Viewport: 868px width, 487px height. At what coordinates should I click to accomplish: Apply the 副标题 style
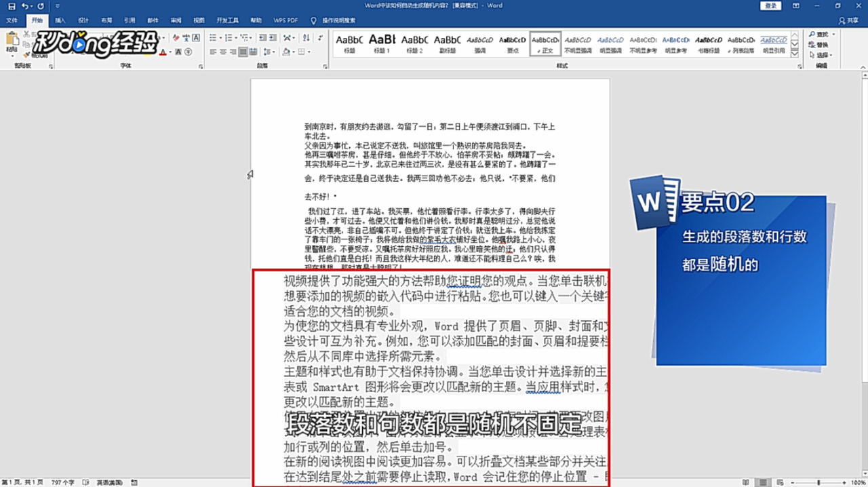(447, 43)
